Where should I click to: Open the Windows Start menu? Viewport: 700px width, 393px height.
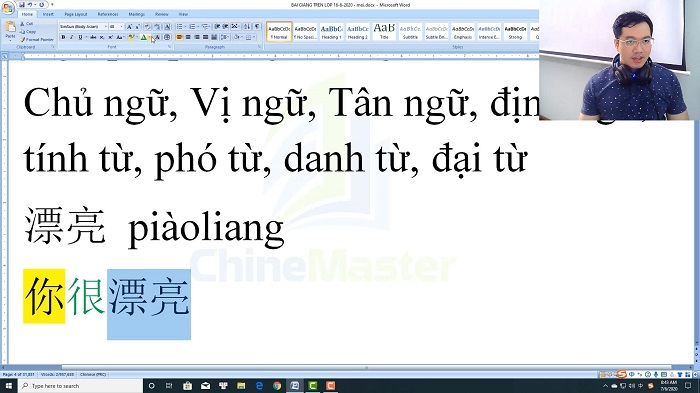(x=8, y=386)
